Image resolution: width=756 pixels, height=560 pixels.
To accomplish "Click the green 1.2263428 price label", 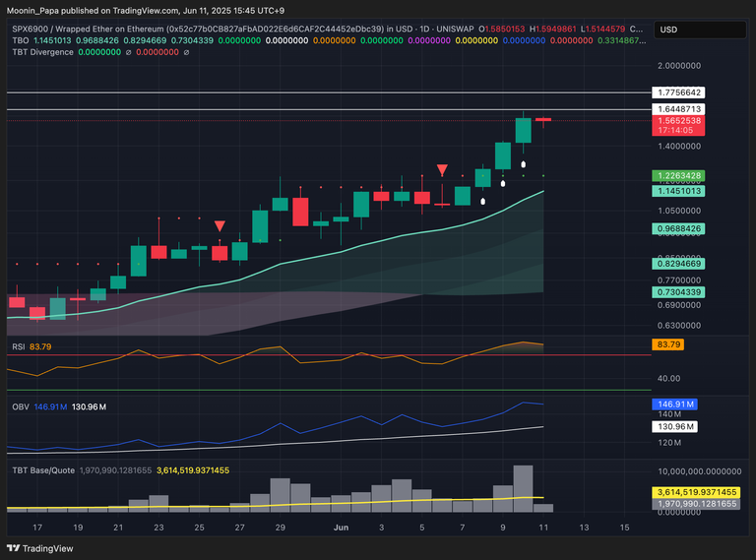I will [x=678, y=175].
